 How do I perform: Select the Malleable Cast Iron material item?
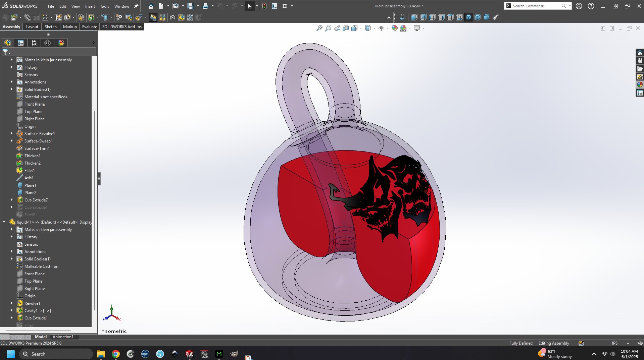(41, 266)
